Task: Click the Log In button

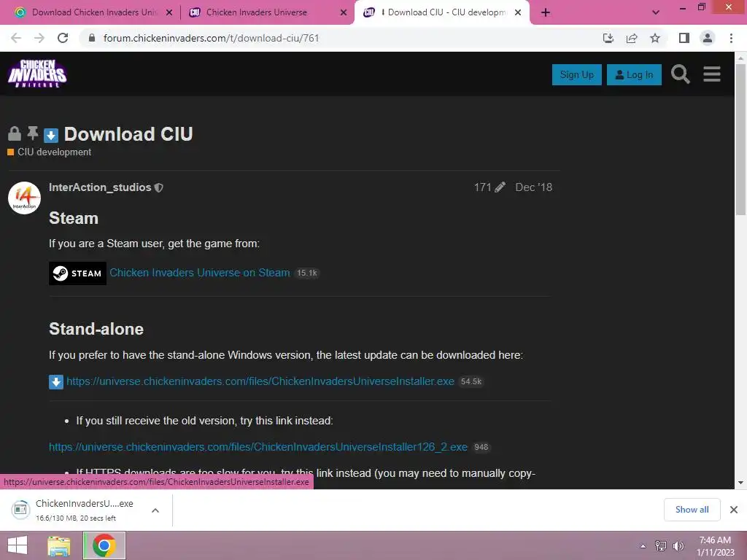Action: [x=634, y=75]
